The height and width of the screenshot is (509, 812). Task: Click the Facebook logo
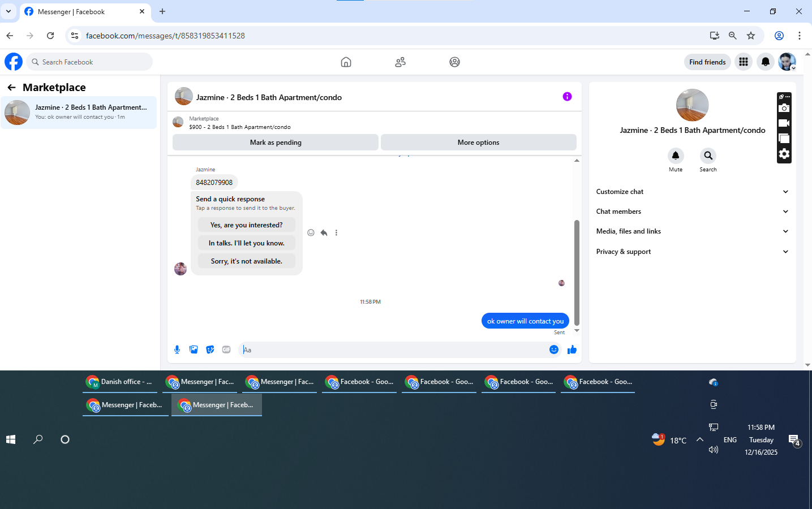coord(14,62)
